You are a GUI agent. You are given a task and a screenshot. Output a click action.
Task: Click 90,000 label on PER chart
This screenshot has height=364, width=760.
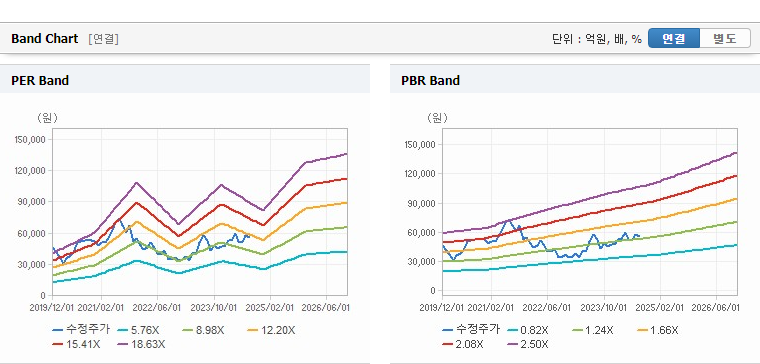click(x=32, y=202)
